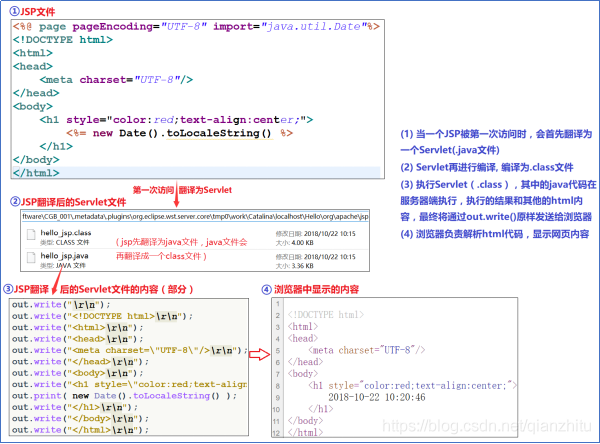This screenshot has width=600, height=444.
Task: Click the JAVA 文件 type label
Action: click(x=63, y=265)
